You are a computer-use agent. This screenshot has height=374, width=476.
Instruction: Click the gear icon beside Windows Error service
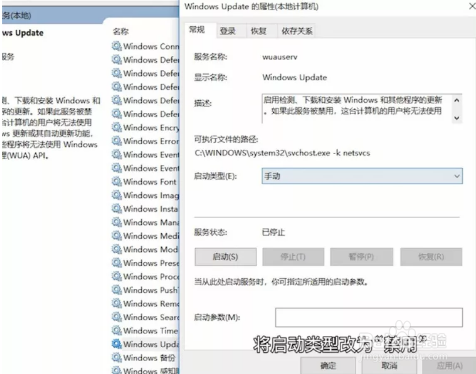[x=117, y=141]
